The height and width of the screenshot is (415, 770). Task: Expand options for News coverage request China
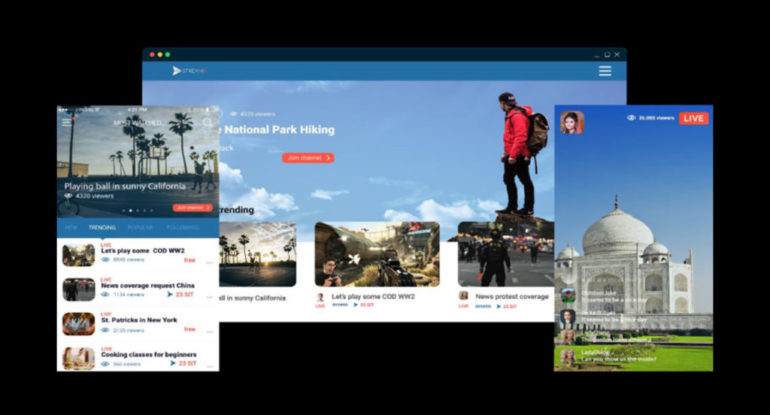(x=209, y=296)
